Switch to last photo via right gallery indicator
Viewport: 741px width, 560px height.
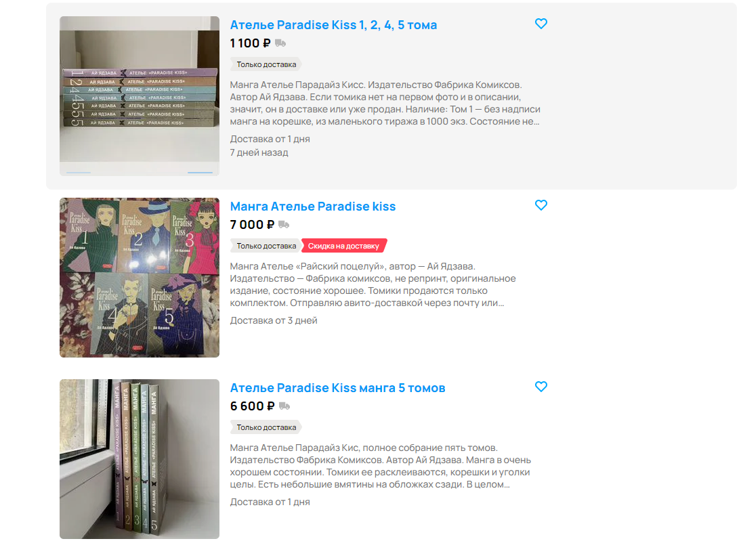[200, 173]
